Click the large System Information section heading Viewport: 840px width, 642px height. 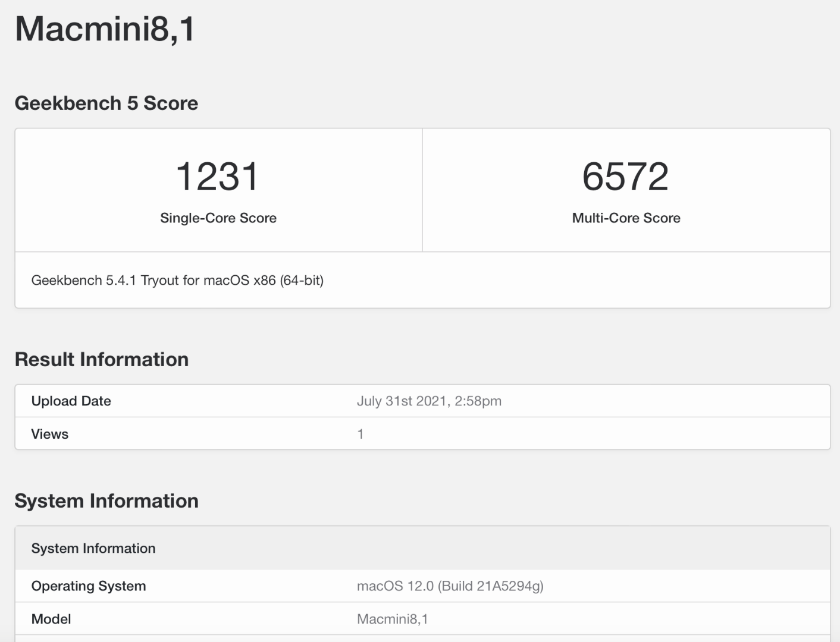[106, 501]
